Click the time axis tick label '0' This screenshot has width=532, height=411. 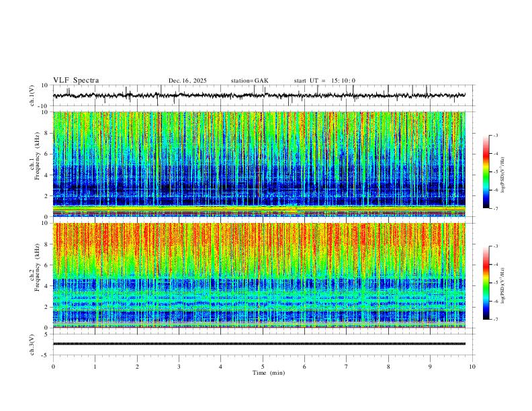[53, 367]
